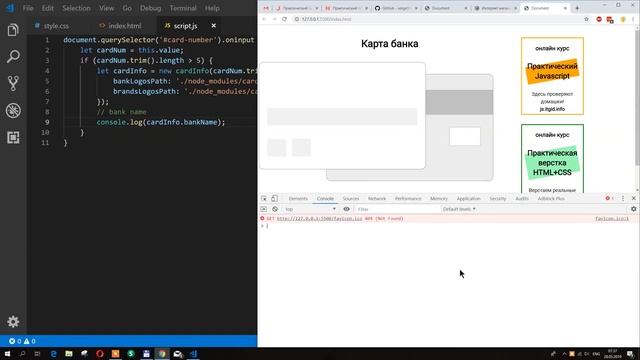Switch to the DevTools Performance tab
The width and height of the screenshot is (640, 360).
point(408,198)
